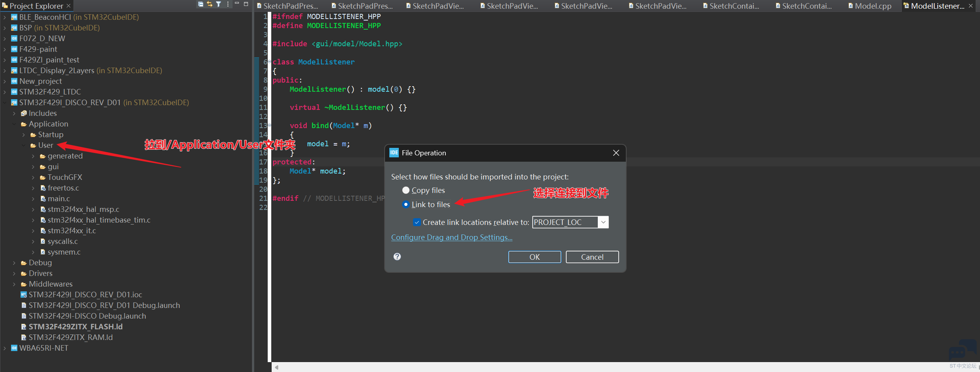Select the Copy files radio button
Screen dimensions: 980x372
pyautogui.click(x=406, y=190)
